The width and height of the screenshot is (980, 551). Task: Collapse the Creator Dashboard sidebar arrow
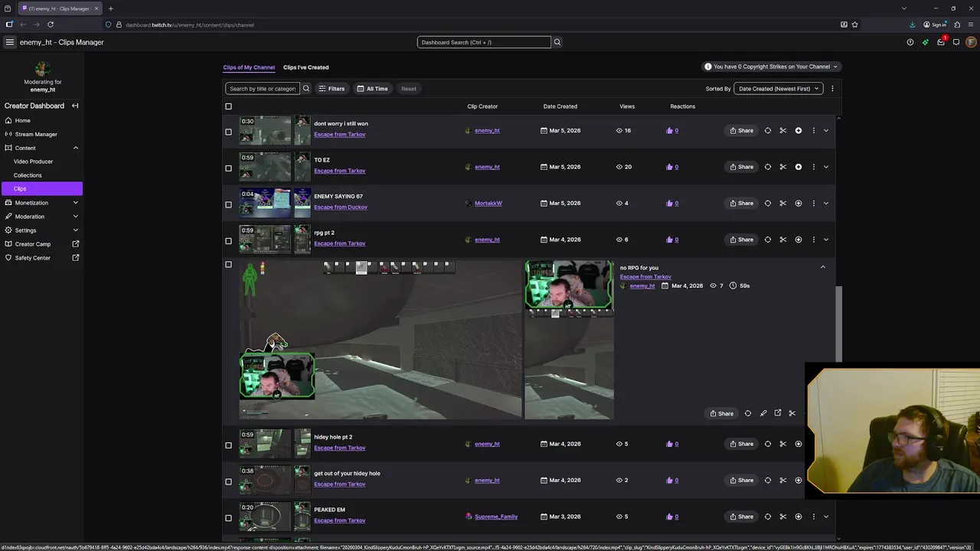(x=75, y=106)
